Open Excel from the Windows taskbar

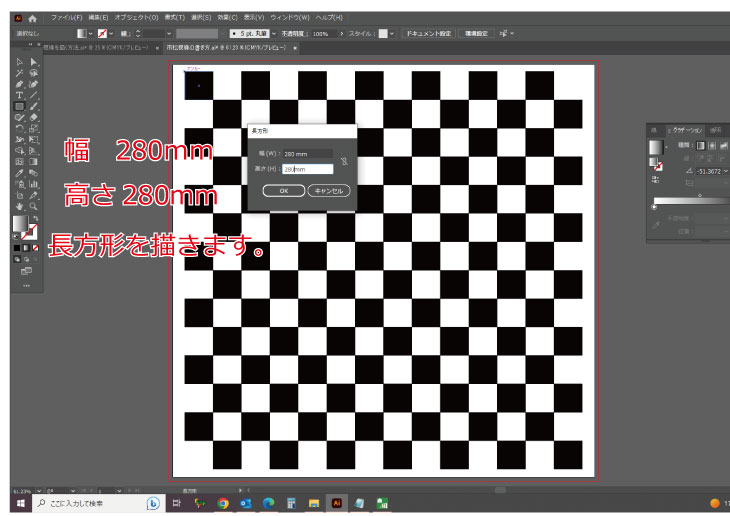click(x=381, y=503)
